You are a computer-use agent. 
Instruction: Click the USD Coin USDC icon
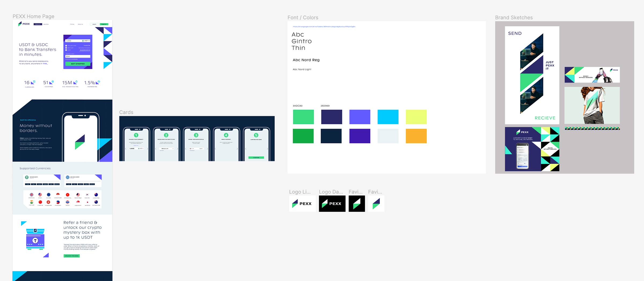[68, 177]
